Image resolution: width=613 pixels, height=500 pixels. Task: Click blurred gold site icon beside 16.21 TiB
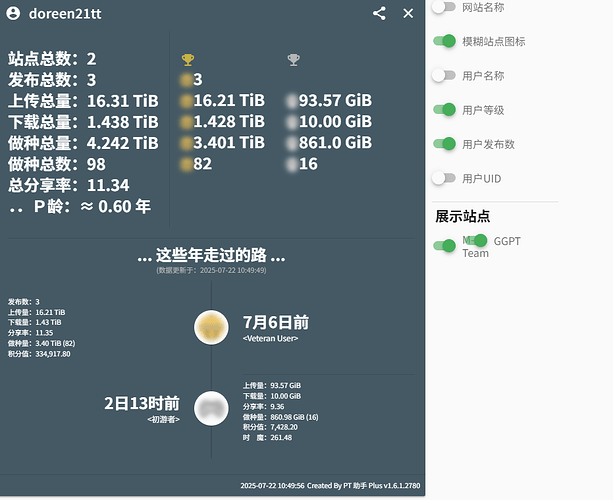186,101
